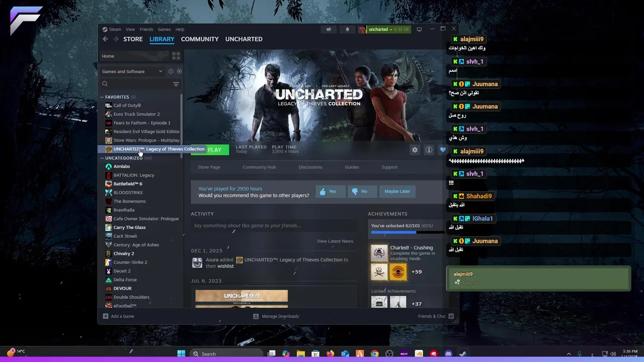Open the Friends menu

[146, 29]
